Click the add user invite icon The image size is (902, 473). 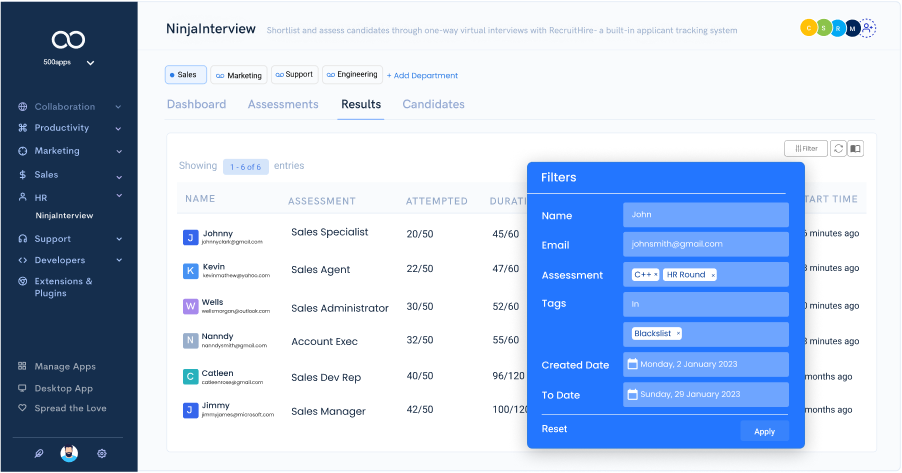tap(867, 29)
